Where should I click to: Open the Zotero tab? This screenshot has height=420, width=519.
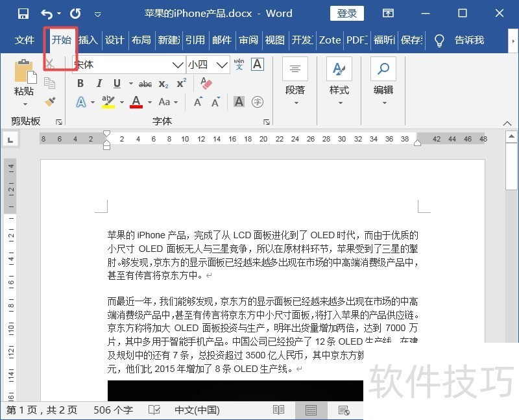coord(330,40)
